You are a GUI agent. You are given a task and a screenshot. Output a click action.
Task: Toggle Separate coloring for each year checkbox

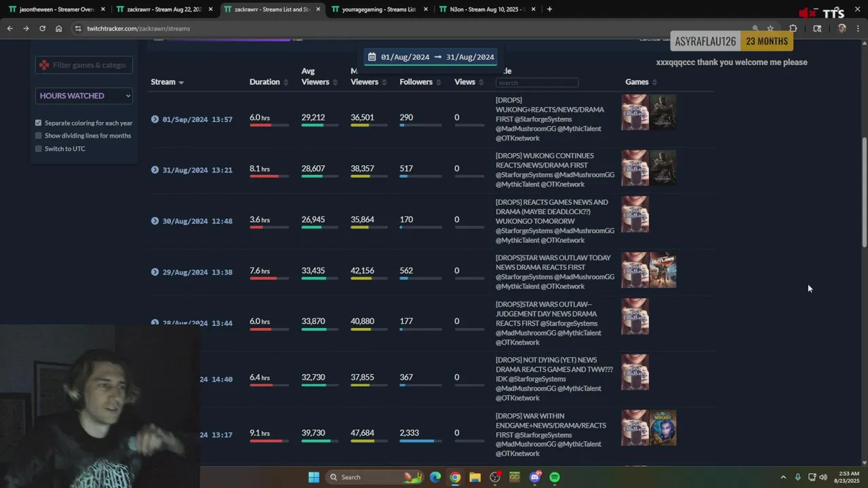tap(39, 123)
